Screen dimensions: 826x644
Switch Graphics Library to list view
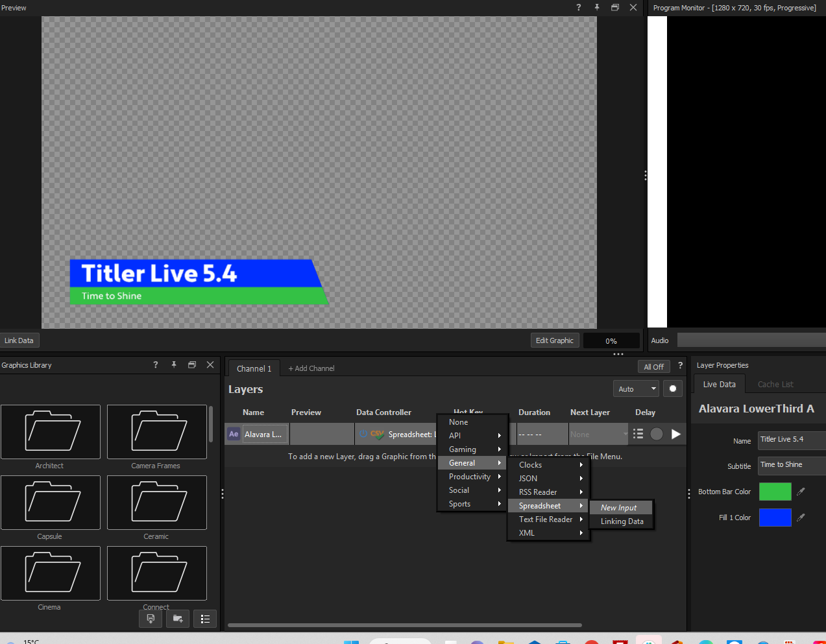tap(205, 619)
